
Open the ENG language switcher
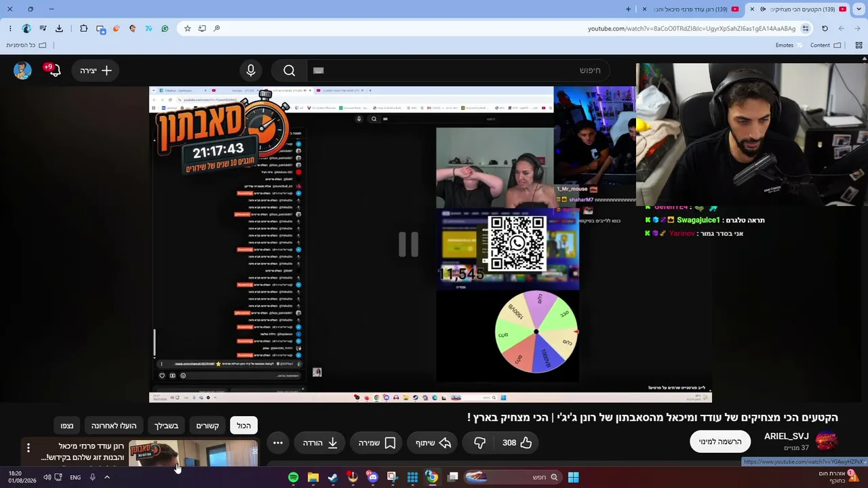click(x=75, y=477)
